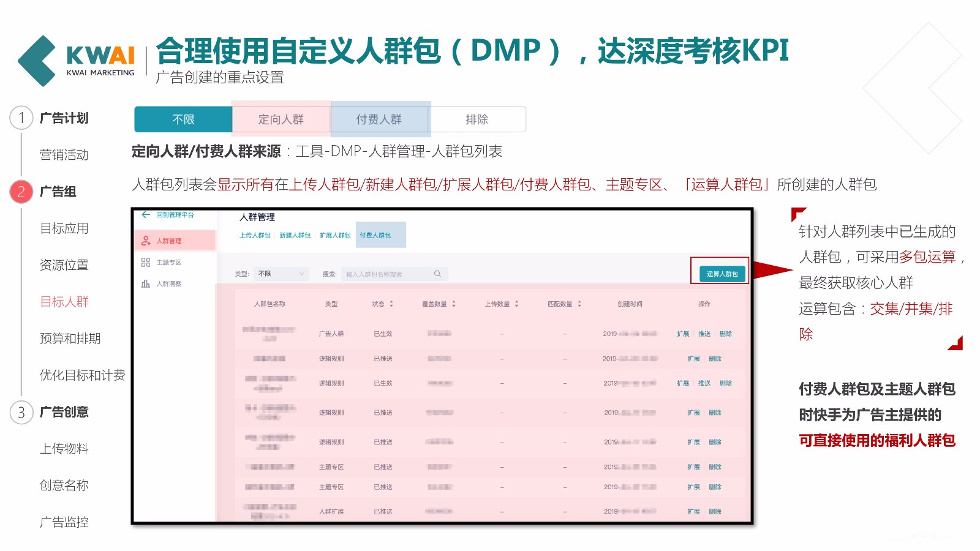Open the 新建人群包 tab

[295, 235]
